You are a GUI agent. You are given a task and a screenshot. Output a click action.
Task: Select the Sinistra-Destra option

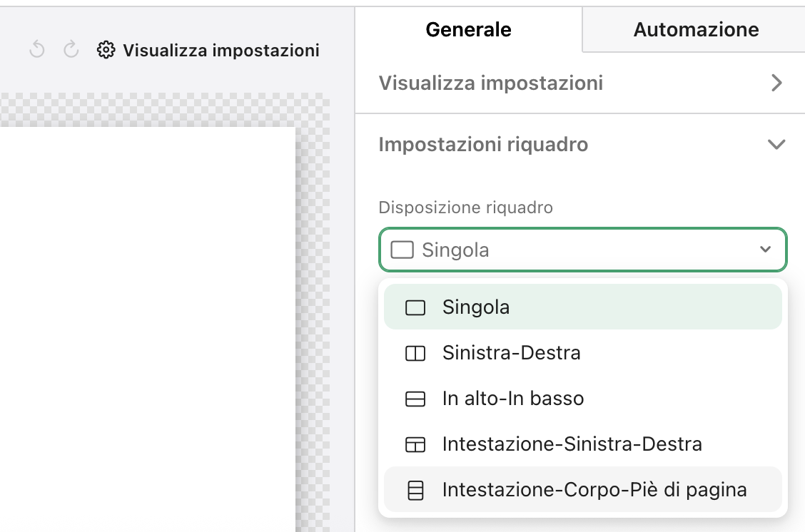512,352
